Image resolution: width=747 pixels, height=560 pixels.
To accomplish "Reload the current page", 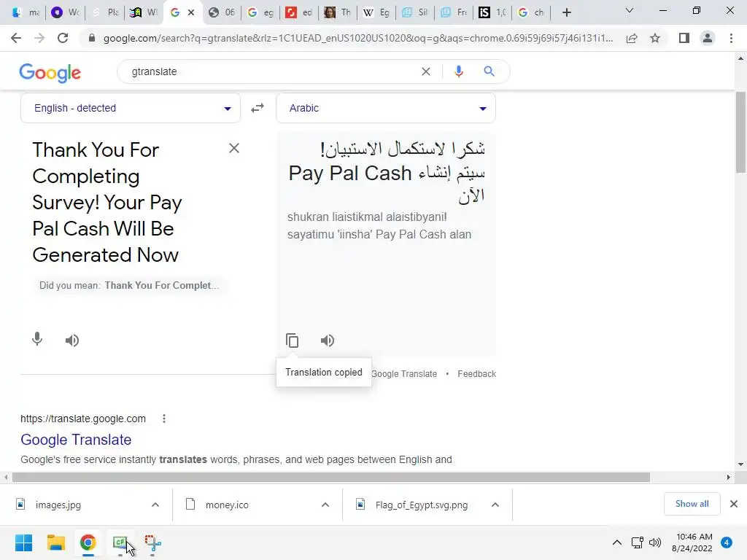I will click(x=63, y=38).
